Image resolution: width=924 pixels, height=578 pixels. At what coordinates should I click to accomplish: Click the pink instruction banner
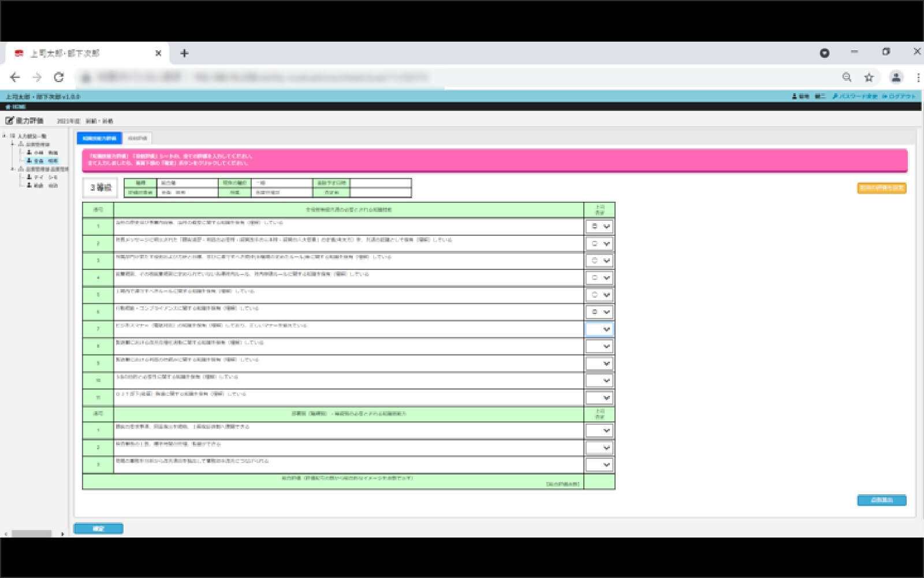coord(494,160)
